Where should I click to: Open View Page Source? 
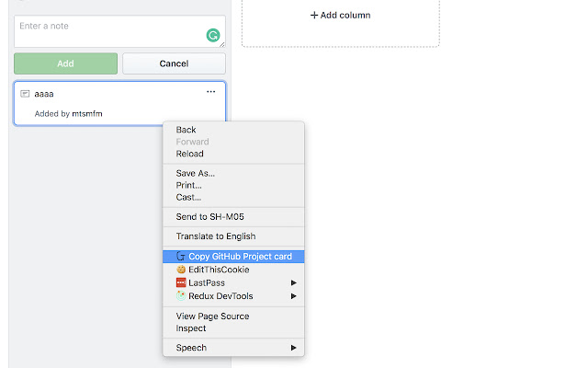(x=212, y=316)
